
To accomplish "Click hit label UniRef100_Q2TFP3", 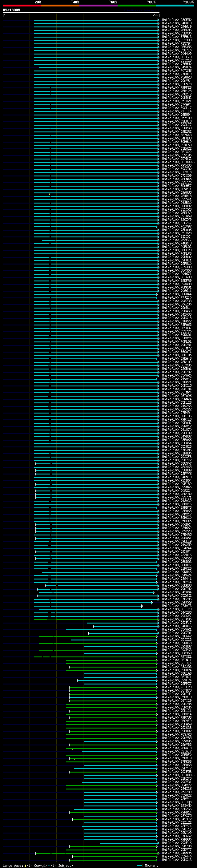I will pyautogui.click(x=177, y=687).
